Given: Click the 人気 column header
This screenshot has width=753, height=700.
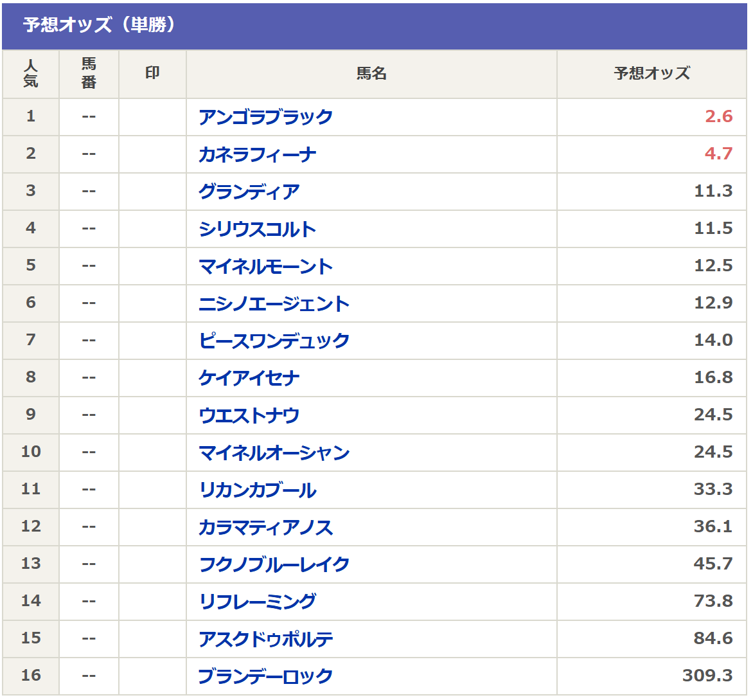Looking at the screenshot, I should (x=30, y=74).
